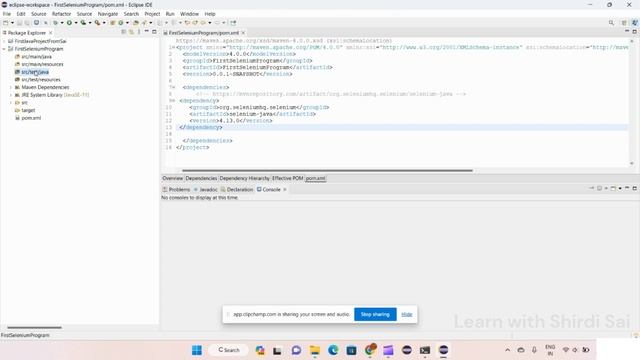Collapse the dependencies XML fold marker
This screenshot has height=360, width=640.
tap(173, 87)
